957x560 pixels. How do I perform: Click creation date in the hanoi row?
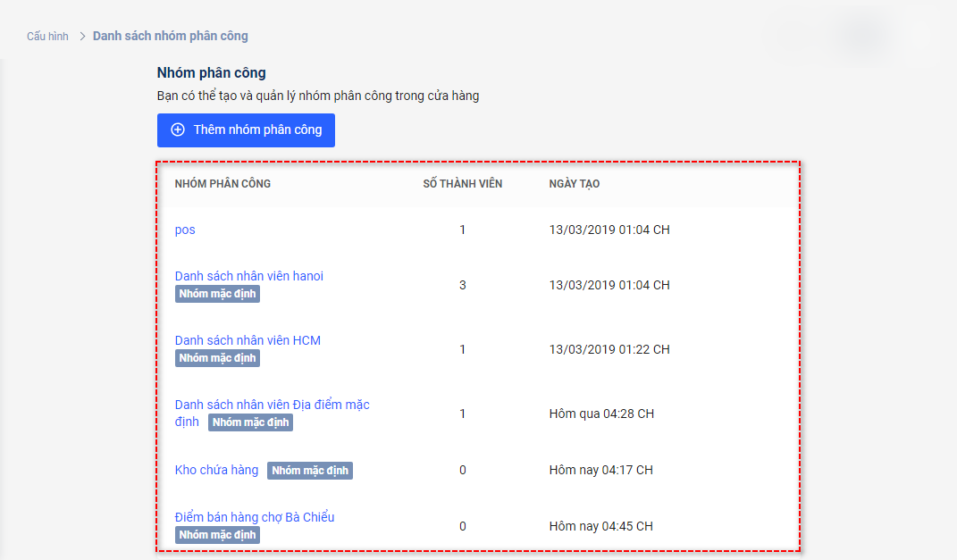(609, 286)
